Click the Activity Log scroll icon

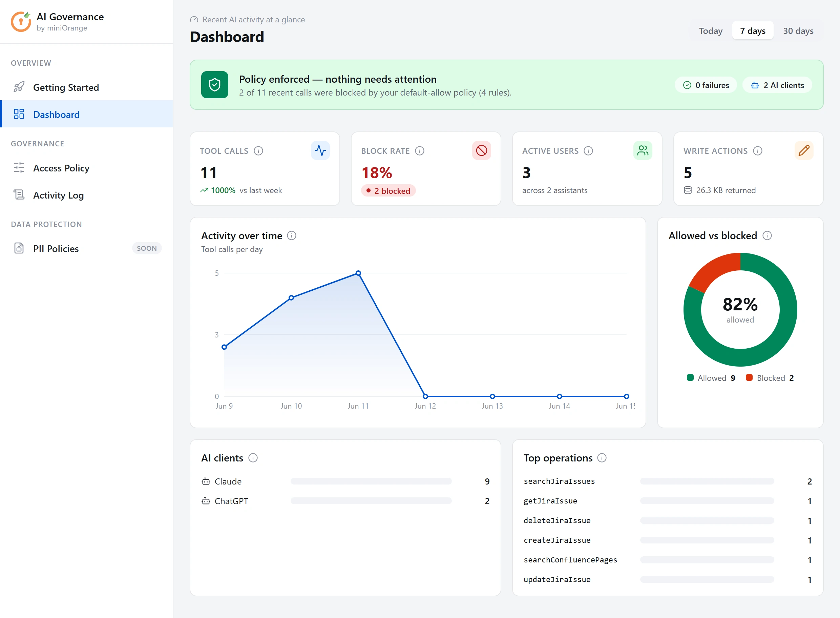[19, 195]
